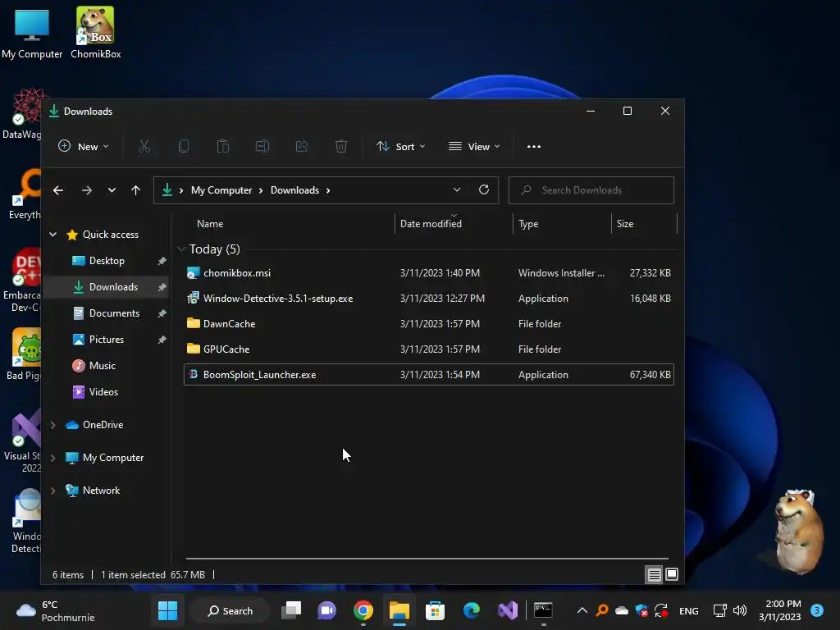Select Pictures in Quick access
This screenshot has width=840, height=630.
tap(106, 340)
